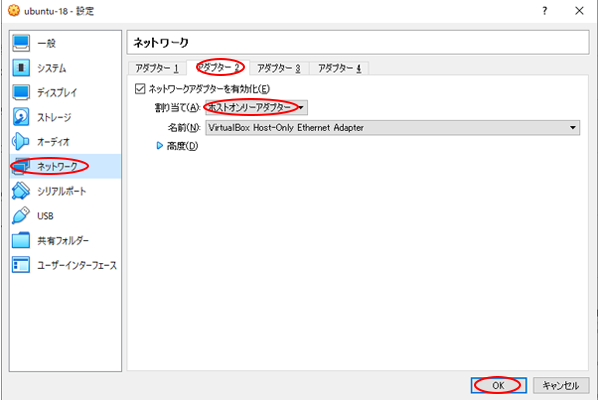Click the Serial Ports (シリアルポート) connector icon
Screen dimensions: 600x400
pos(21,191)
